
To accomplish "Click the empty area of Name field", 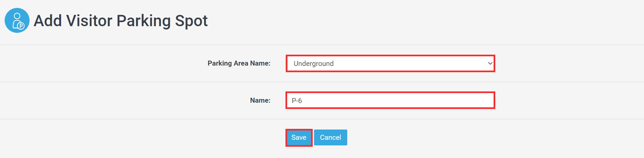I will (398, 100).
